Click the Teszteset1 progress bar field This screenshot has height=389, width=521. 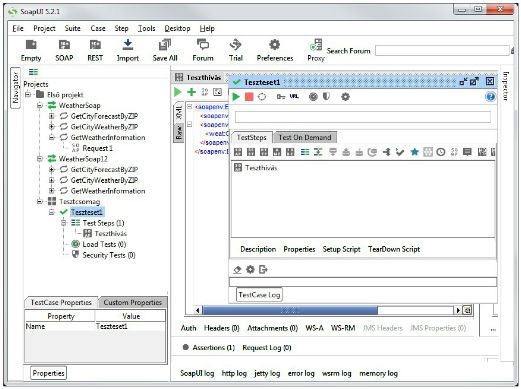(363, 117)
